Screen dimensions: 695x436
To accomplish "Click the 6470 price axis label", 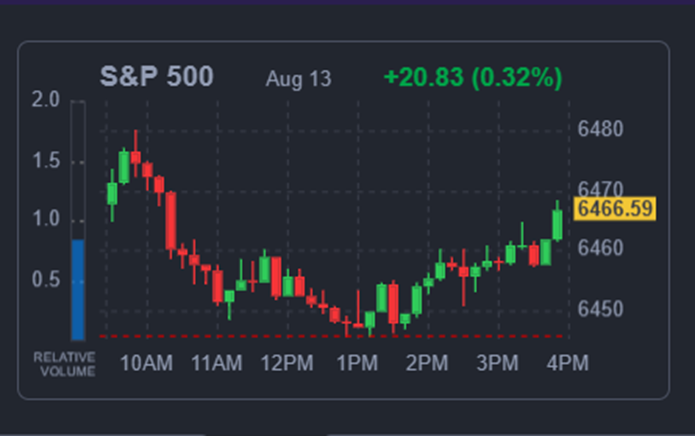I will click(601, 189).
